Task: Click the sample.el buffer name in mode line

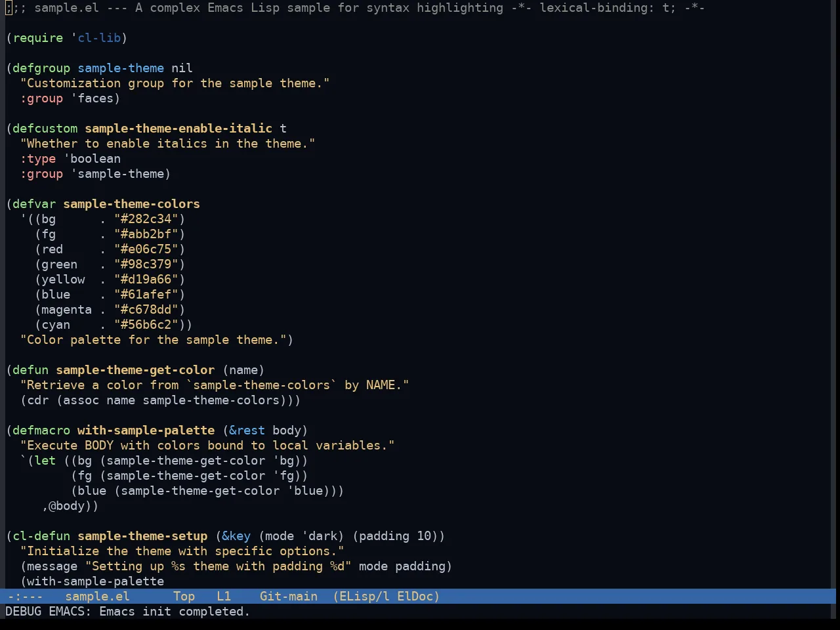Action: [97, 597]
